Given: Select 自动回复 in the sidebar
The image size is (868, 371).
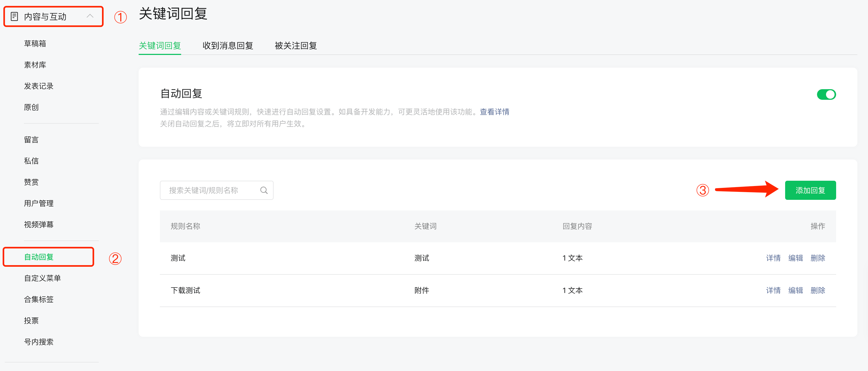Looking at the screenshot, I should (39, 257).
